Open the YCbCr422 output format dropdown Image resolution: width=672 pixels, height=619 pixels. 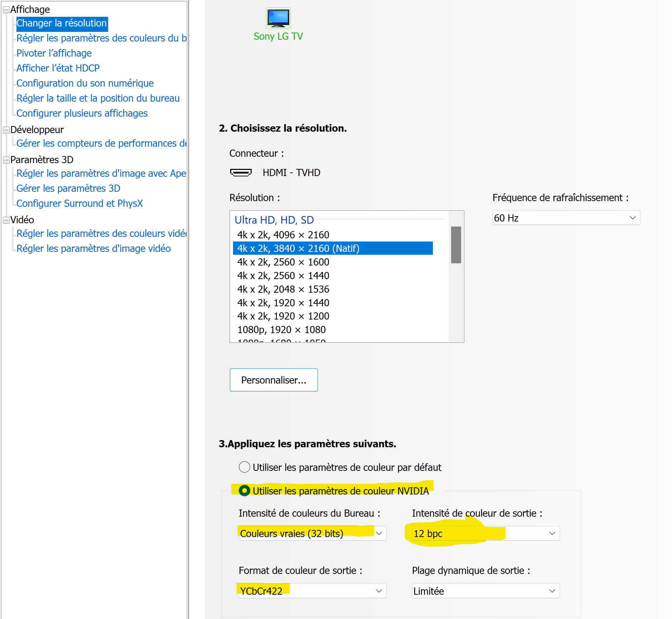tap(312, 591)
